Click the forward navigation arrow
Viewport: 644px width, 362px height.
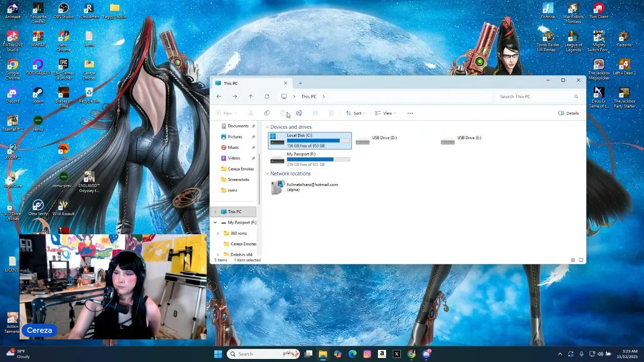pos(234,97)
